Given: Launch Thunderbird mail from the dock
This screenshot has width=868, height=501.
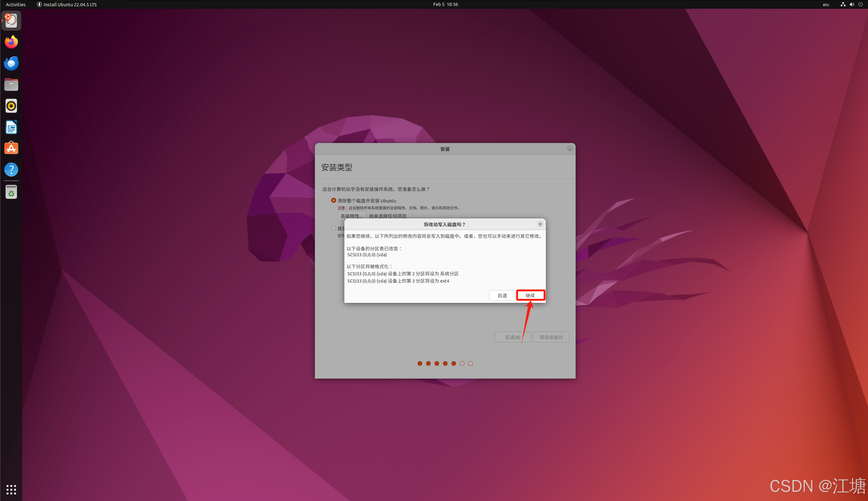Looking at the screenshot, I should click(x=11, y=63).
